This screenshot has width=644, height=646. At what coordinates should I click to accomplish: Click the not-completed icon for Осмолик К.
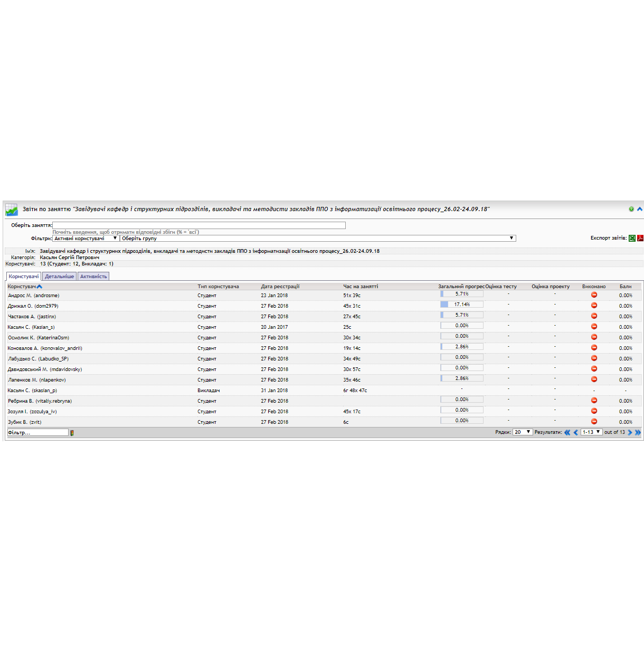[594, 337]
